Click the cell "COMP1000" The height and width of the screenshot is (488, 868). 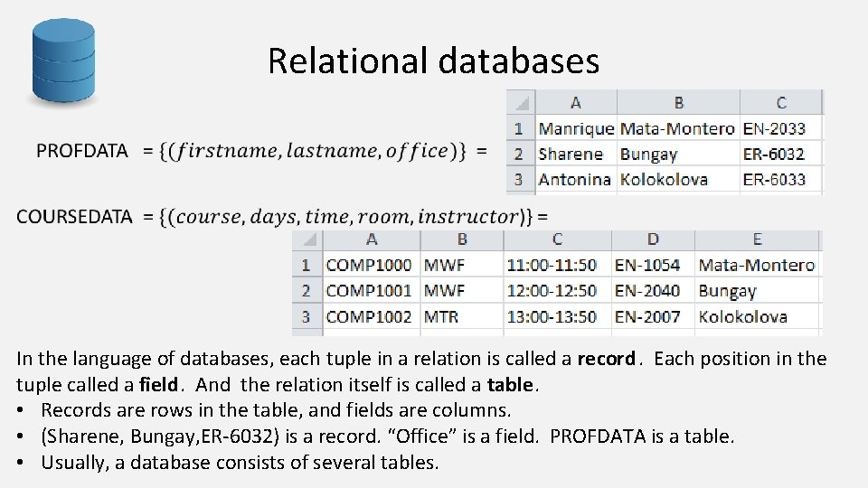[x=372, y=265]
